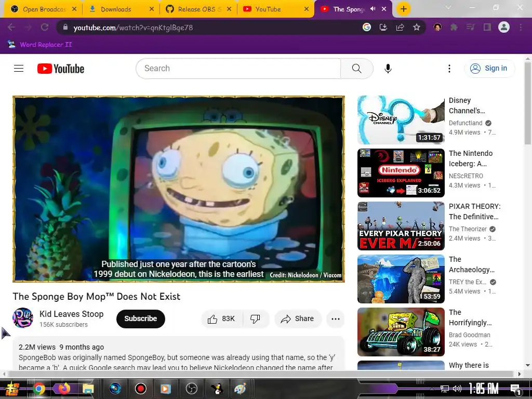
Task: Open Chrome profile avatar
Action: 504,27
